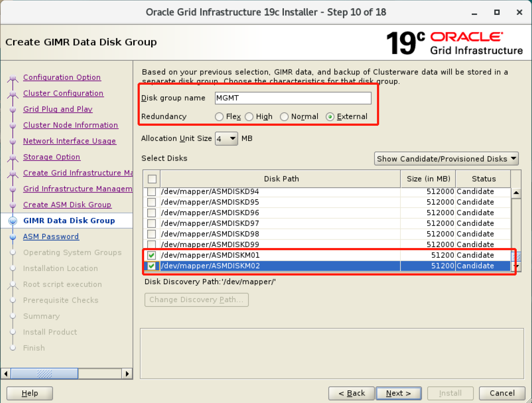Maximize the installer window
532x403 pixels.
coord(497,12)
